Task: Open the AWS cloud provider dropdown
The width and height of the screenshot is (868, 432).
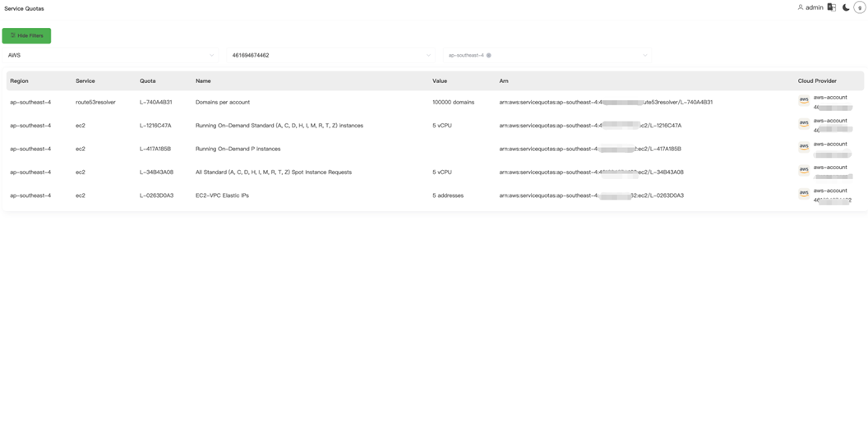Action: [110, 55]
